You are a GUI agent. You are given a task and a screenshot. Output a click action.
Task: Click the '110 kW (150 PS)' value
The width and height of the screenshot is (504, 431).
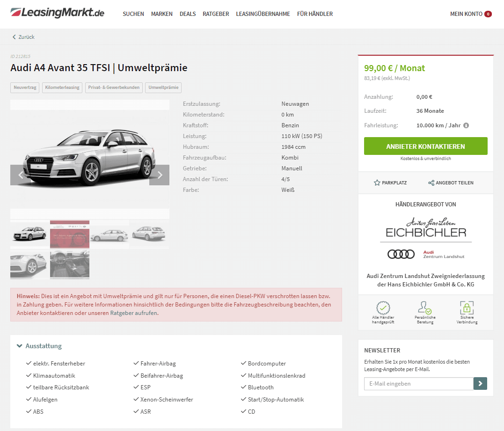coord(302,136)
